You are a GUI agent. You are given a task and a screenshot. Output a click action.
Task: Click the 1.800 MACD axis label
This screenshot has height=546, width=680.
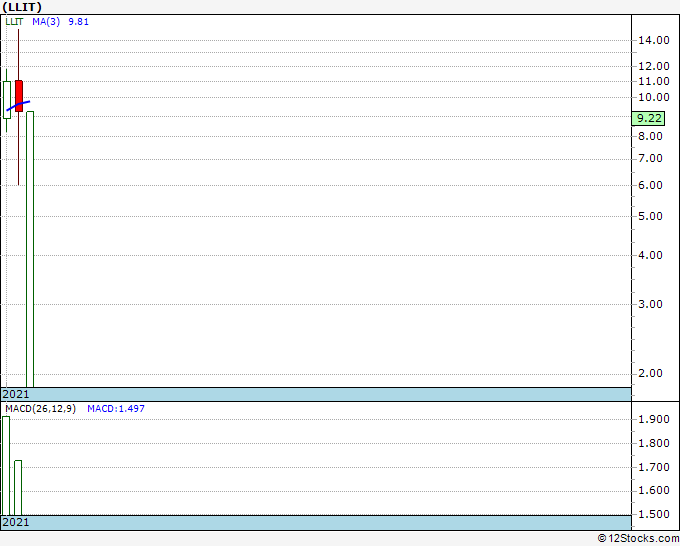pyautogui.click(x=654, y=443)
